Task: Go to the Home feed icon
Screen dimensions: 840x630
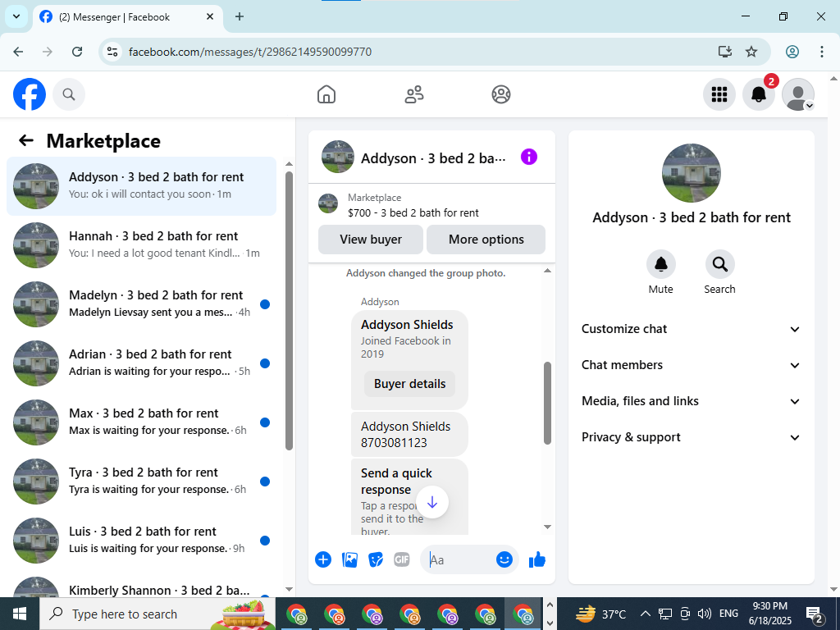Action: click(x=326, y=94)
